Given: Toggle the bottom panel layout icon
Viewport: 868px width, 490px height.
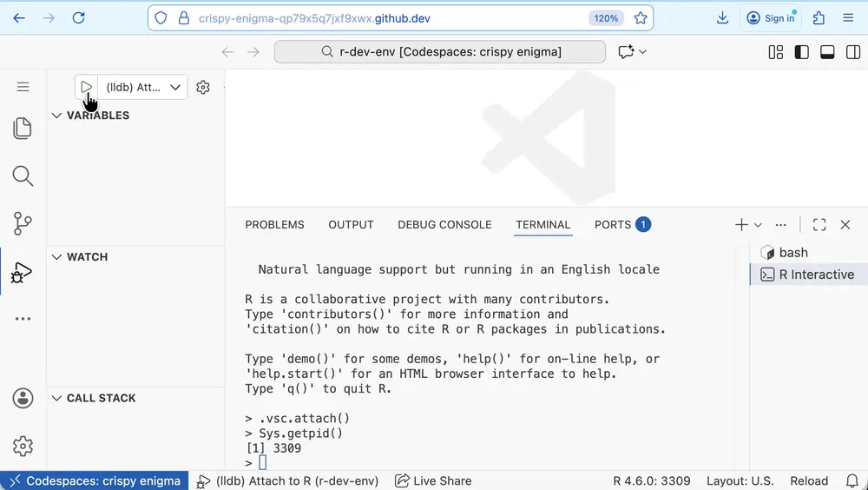Looking at the screenshot, I should point(827,52).
